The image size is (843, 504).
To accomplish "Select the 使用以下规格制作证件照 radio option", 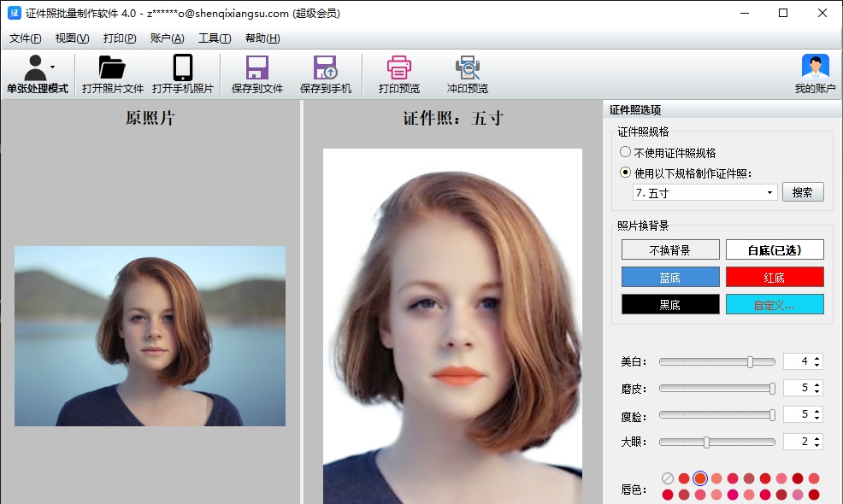I will pos(626,173).
